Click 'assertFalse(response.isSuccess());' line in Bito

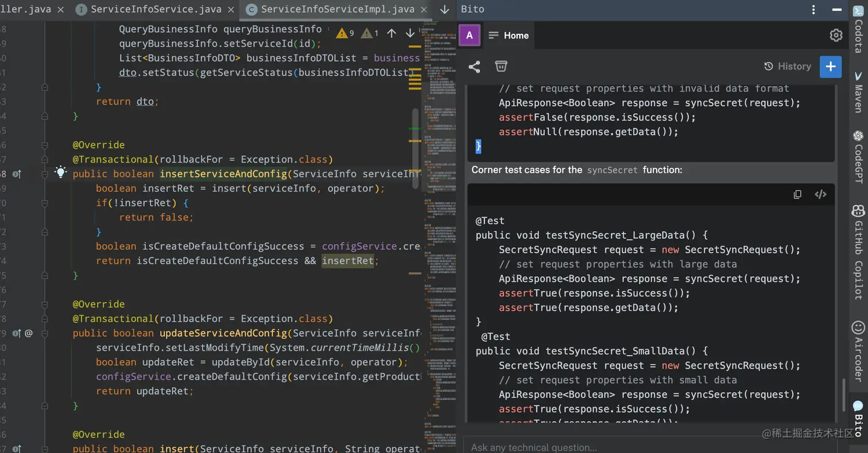(597, 117)
